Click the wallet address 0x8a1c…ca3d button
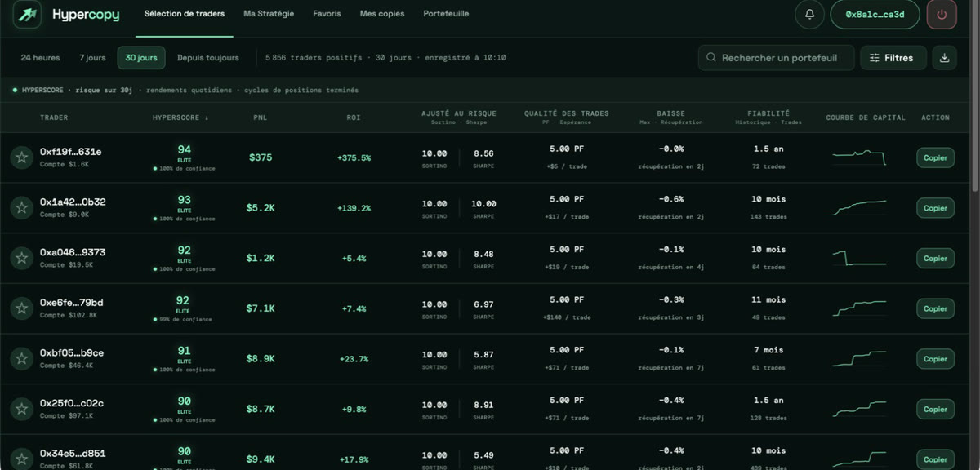 click(875, 15)
